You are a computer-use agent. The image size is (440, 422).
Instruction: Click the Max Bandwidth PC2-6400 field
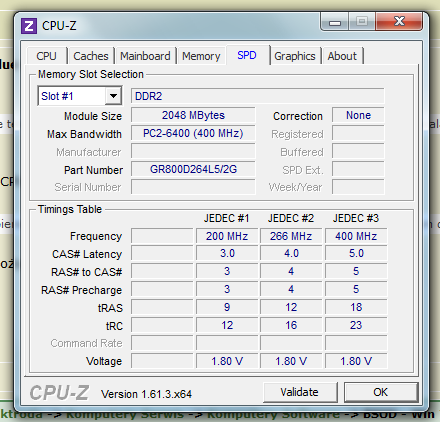point(193,133)
